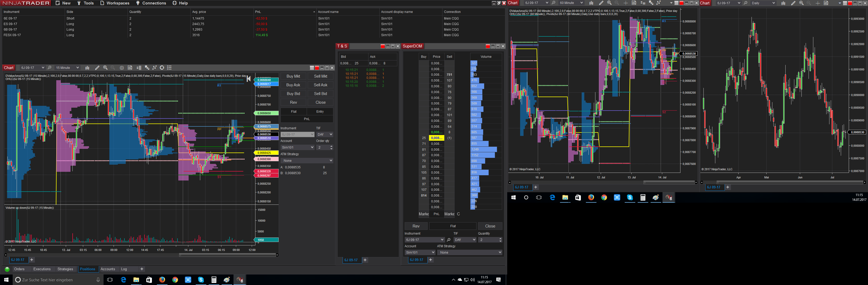
Task: Open the Workspaces menu
Action: click(x=115, y=3)
